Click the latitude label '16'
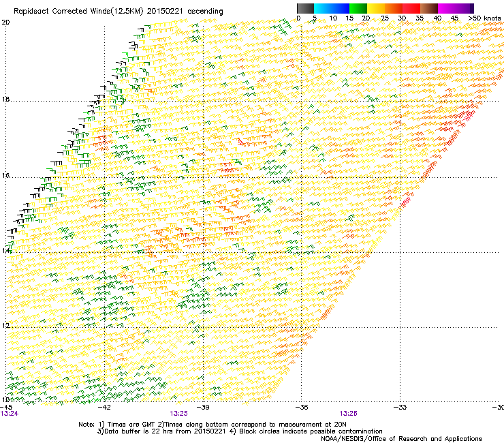504x443 pixels. coord(5,176)
